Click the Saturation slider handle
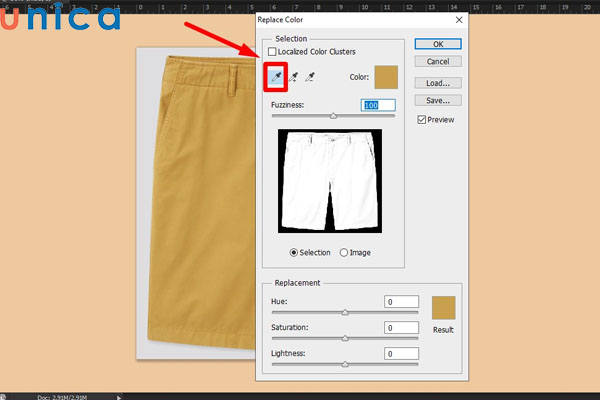Screen dimensions: 600x400 345,338
